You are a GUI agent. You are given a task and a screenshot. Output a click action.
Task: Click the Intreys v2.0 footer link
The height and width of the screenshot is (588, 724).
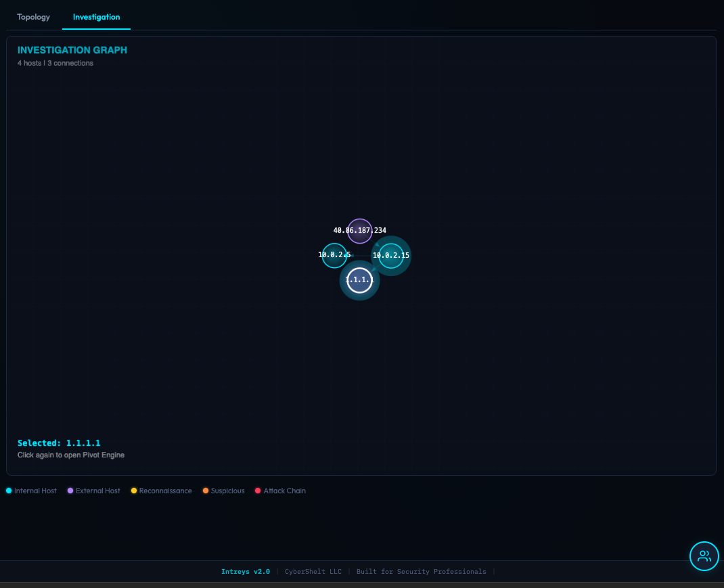tap(246, 571)
